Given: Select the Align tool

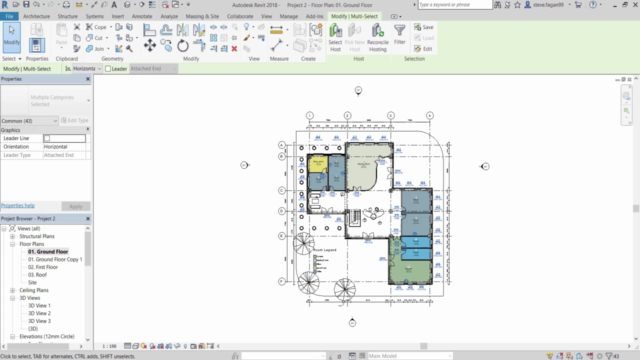Looking at the screenshot, I should click(x=149, y=30).
